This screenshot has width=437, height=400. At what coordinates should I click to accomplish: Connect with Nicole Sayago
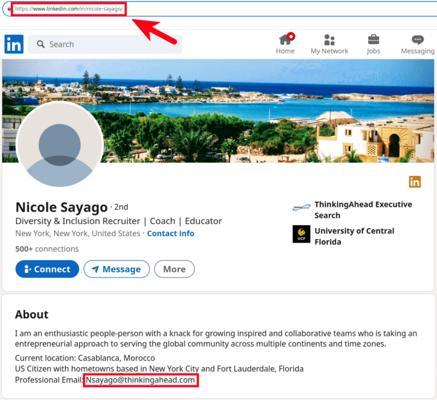point(47,269)
